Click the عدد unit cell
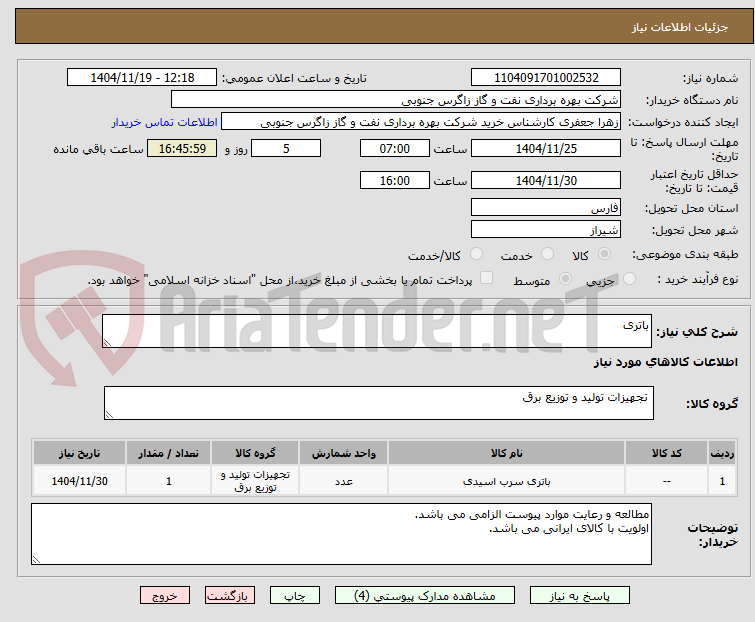The width and height of the screenshot is (755, 622). point(343,481)
